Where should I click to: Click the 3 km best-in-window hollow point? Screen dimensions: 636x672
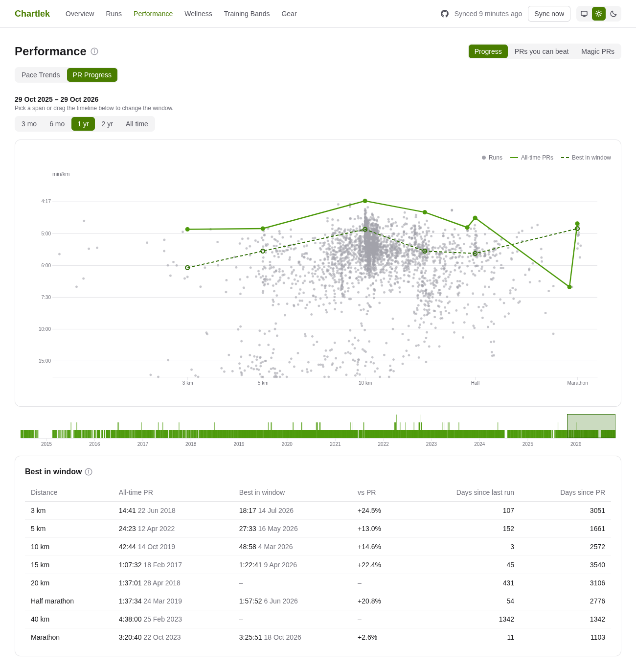click(187, 268)
